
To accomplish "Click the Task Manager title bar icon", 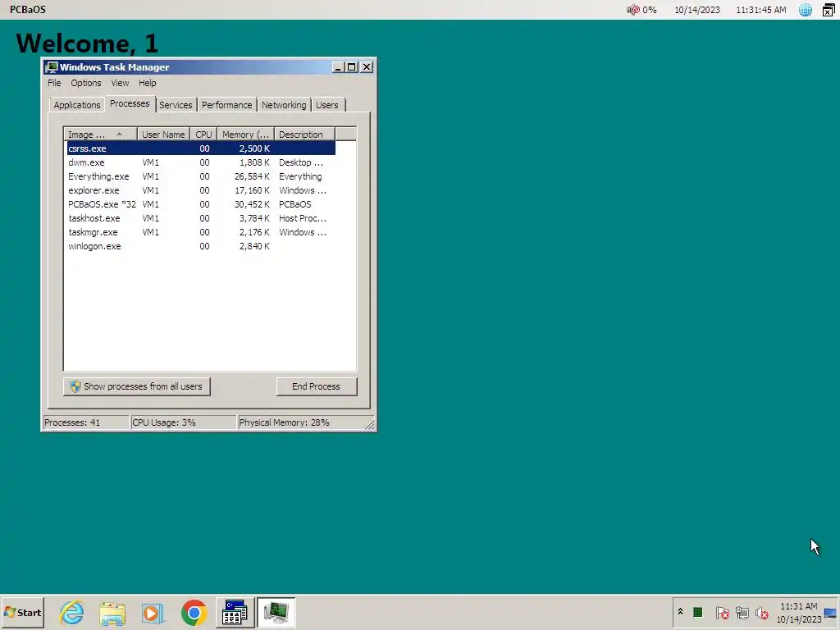I will point(52,67).
